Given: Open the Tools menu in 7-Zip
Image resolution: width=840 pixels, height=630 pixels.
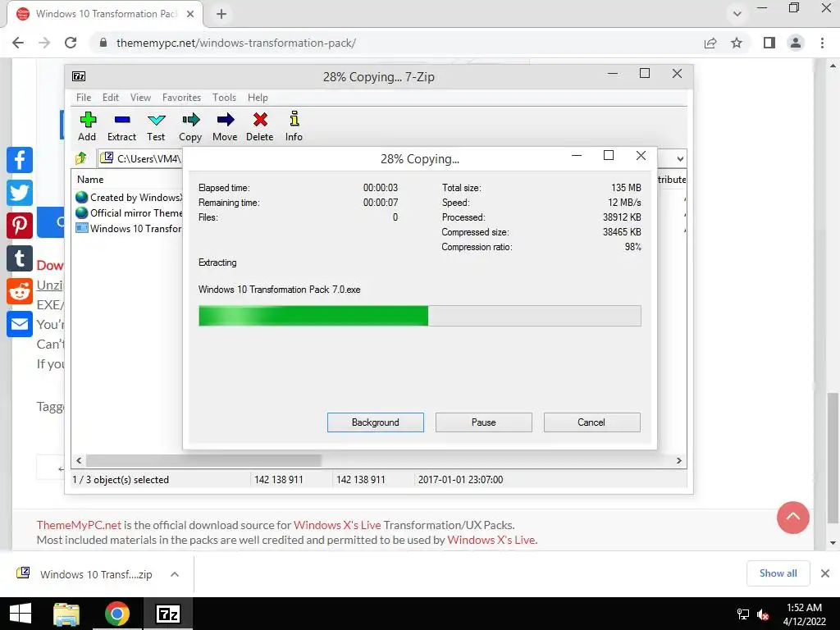Looking at the screenshot, I should (x=224, y=98).
